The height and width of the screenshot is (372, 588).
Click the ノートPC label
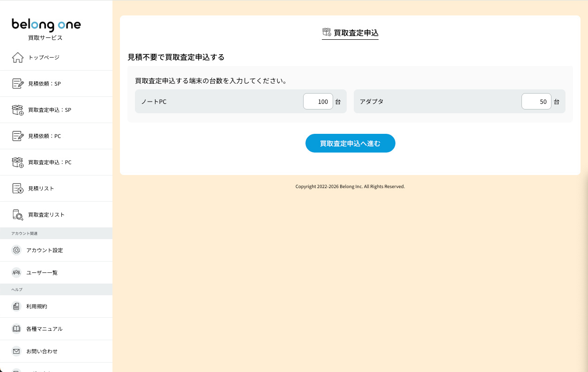[154, 102]
